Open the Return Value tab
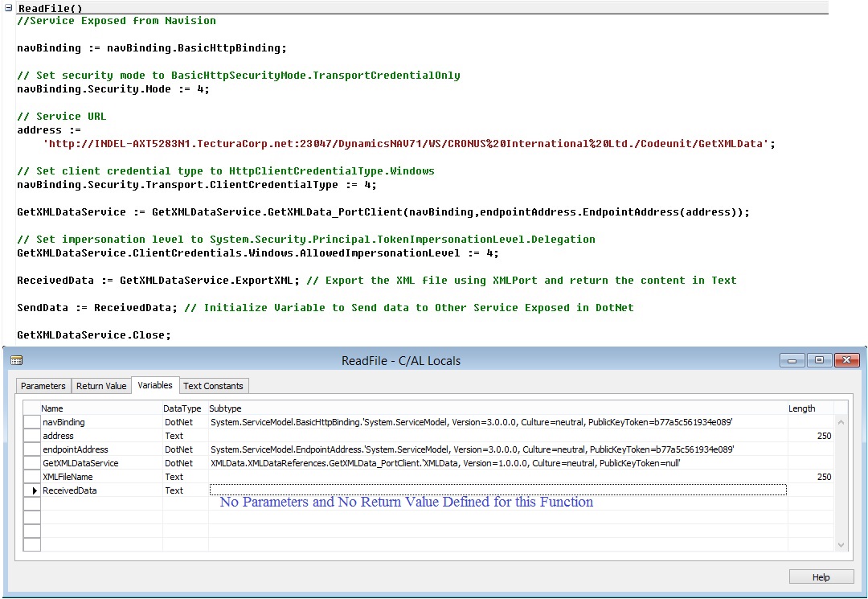This screenshot has height=599, width=868. (100, 386)
